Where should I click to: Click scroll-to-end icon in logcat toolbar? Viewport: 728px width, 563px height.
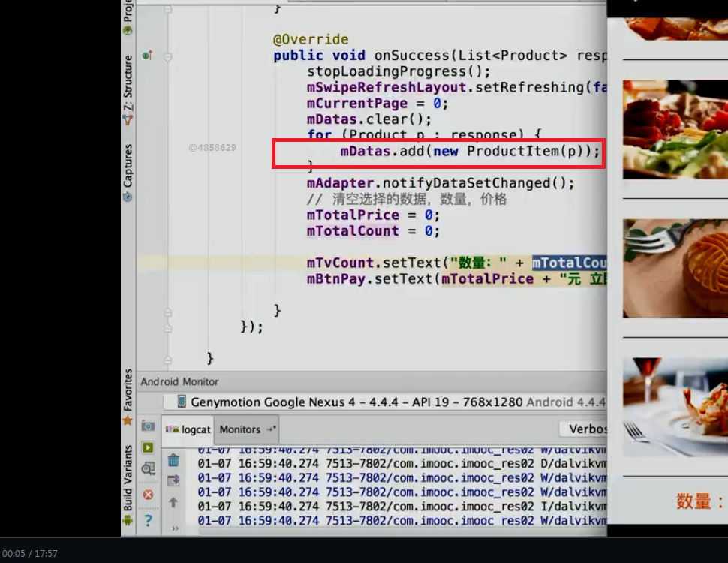click(x=173, y=480)
